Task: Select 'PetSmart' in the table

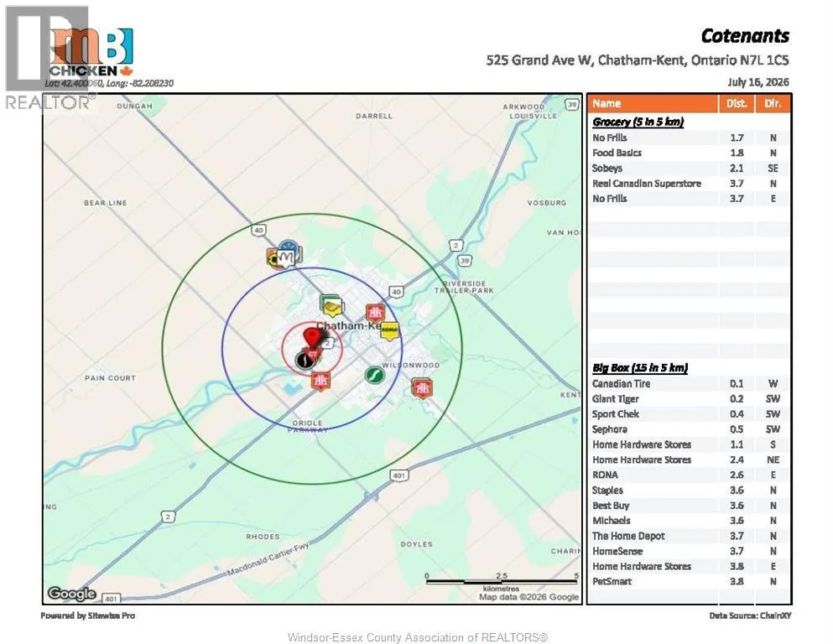Action: 612,581
